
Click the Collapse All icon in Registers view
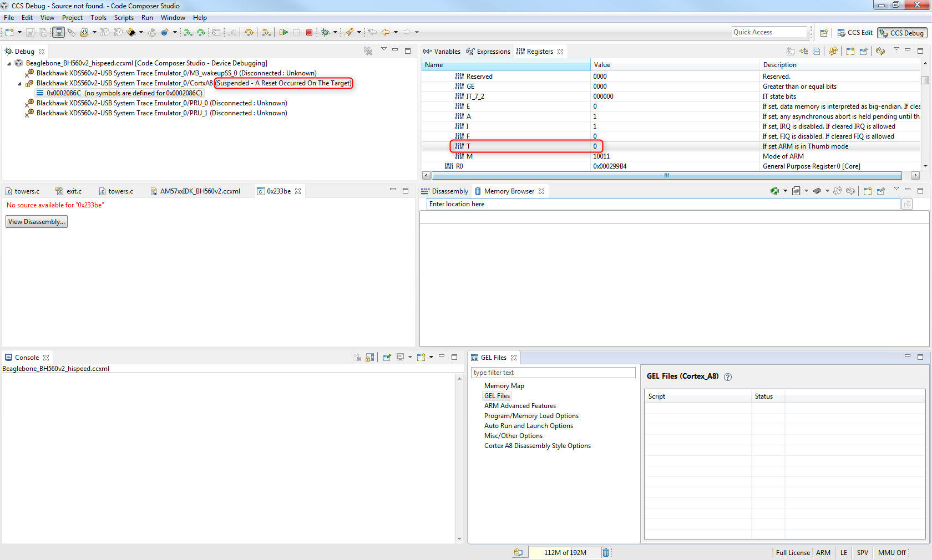click(x=817, y=52)
